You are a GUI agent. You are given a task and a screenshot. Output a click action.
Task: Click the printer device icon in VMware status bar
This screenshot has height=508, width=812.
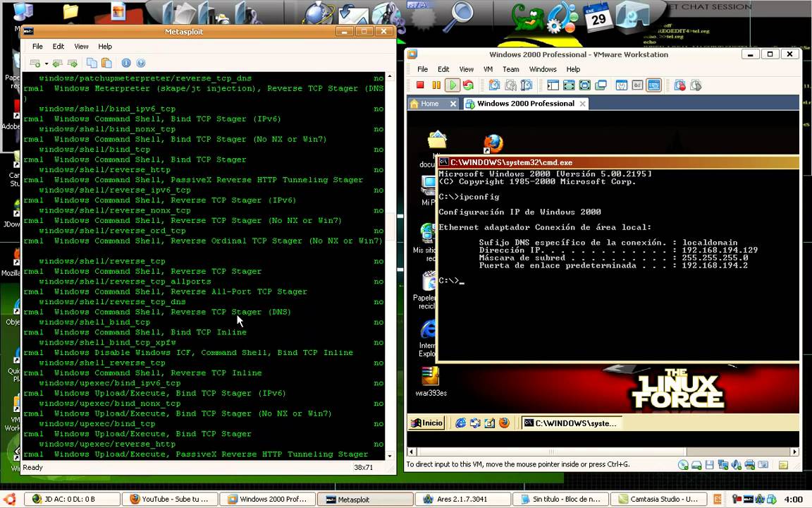(749, 465)
